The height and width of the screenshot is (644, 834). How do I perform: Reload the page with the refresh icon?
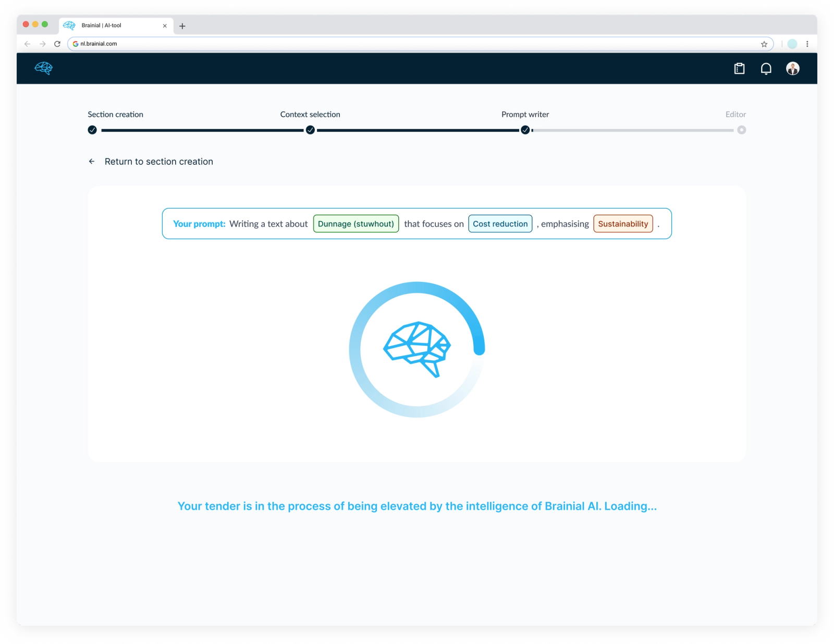pyautogui.click(x=57, y=44)
